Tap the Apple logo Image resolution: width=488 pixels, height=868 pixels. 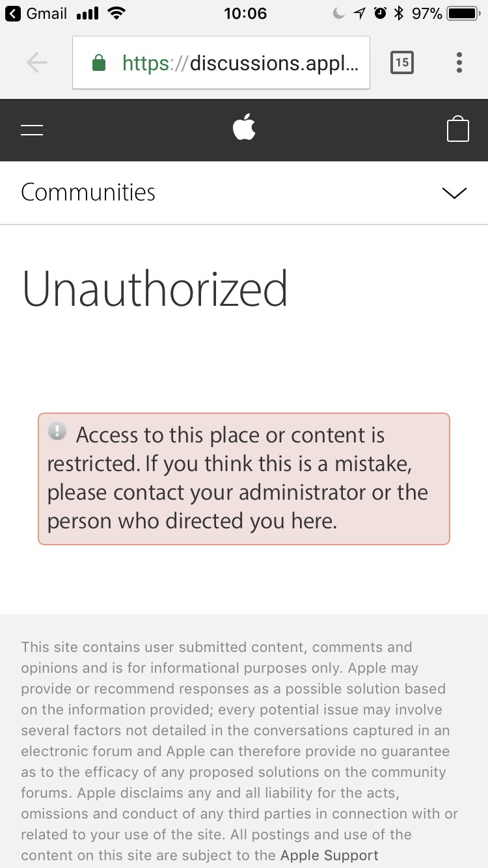(x=244, y=128)
